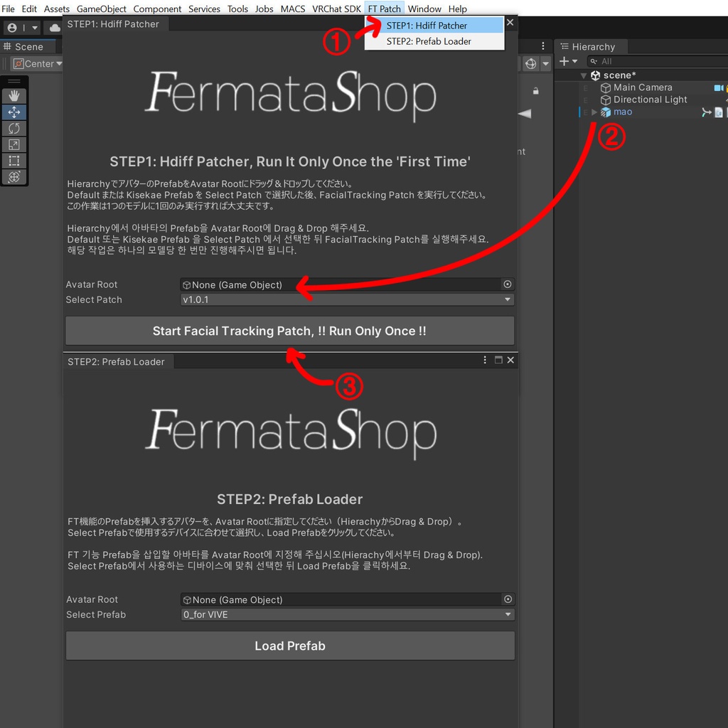Screen dimensions: 728x728
Task: Select the Move tool
Action: 14,112
